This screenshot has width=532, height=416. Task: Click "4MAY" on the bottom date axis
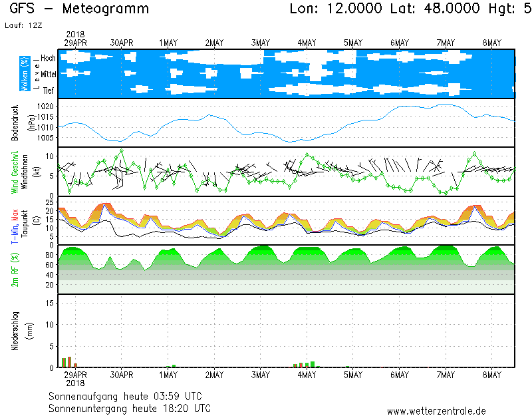pos(307,375)
